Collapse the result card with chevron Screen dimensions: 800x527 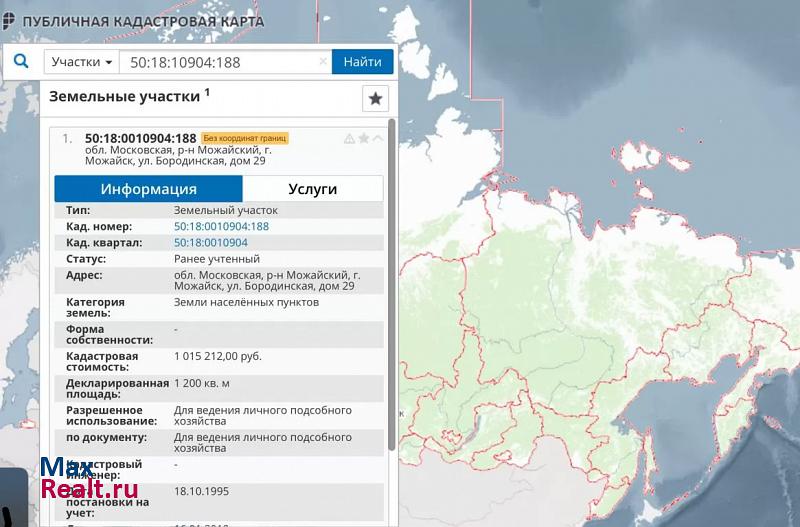(x=378, y=139)
